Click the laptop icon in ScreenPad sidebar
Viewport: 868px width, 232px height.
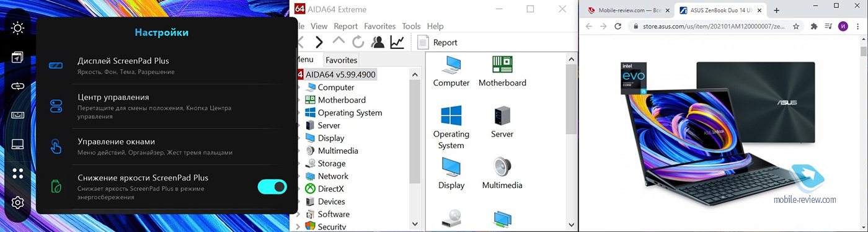pos(17,145)
